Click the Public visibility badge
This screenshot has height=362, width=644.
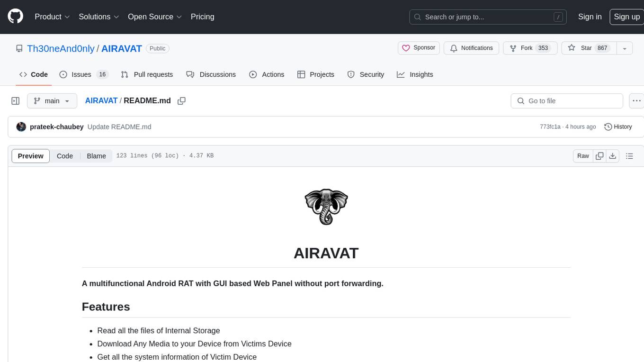[x=158, y=48]
